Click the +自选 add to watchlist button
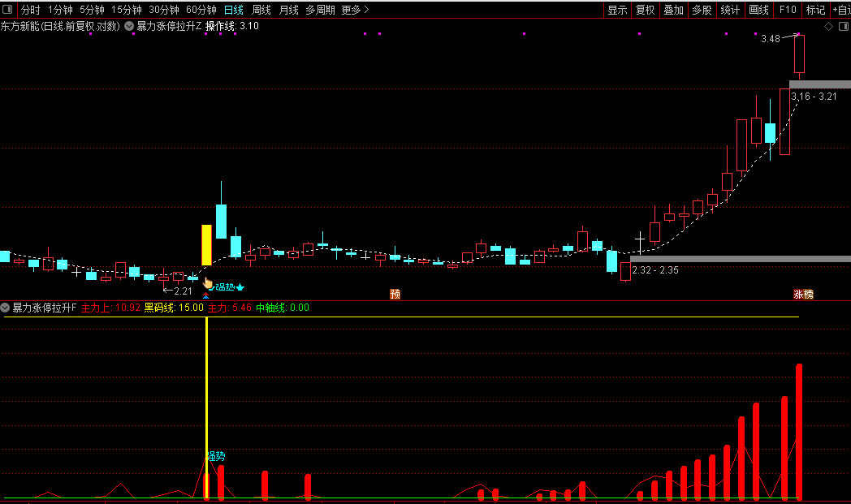Viewport: 851px width, 504px height. (x=840, y=10)
